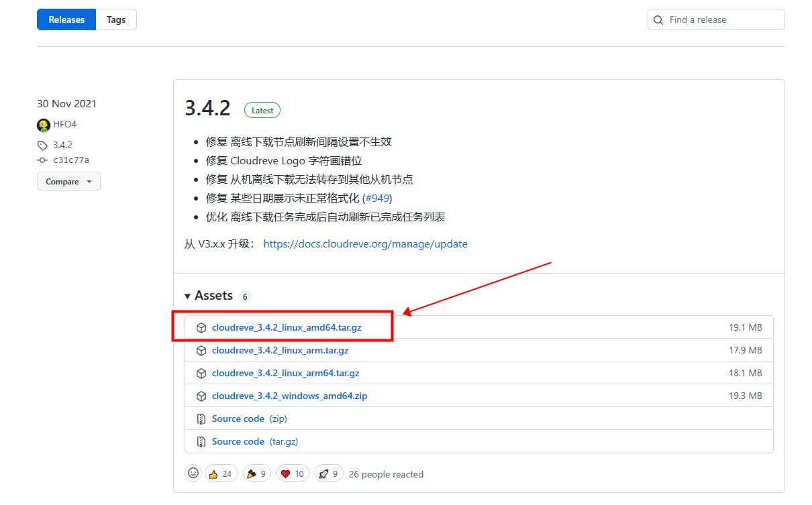Click the 19.3 MB file size
This screenshot has height=505, width=812.
[x=746, y=396]
